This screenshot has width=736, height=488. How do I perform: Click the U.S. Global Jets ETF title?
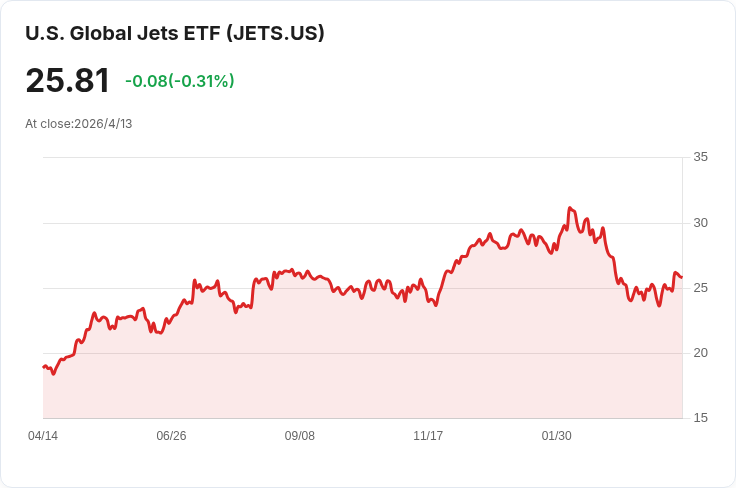coord(175,33)
